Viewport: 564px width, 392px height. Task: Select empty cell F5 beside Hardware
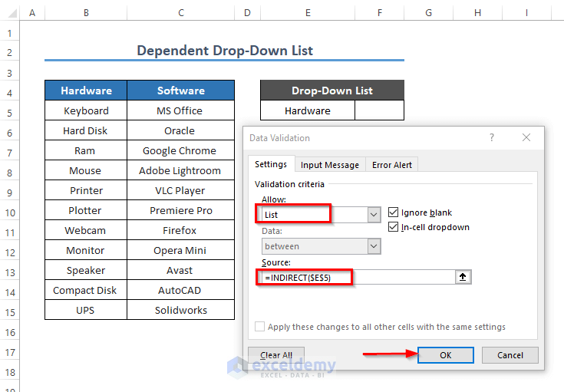(x=380, y=110)
